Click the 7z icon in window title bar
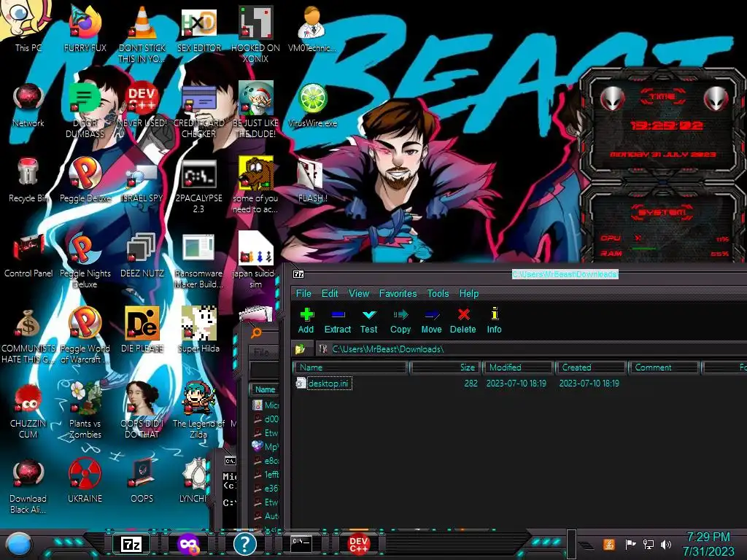 [298, 274]
